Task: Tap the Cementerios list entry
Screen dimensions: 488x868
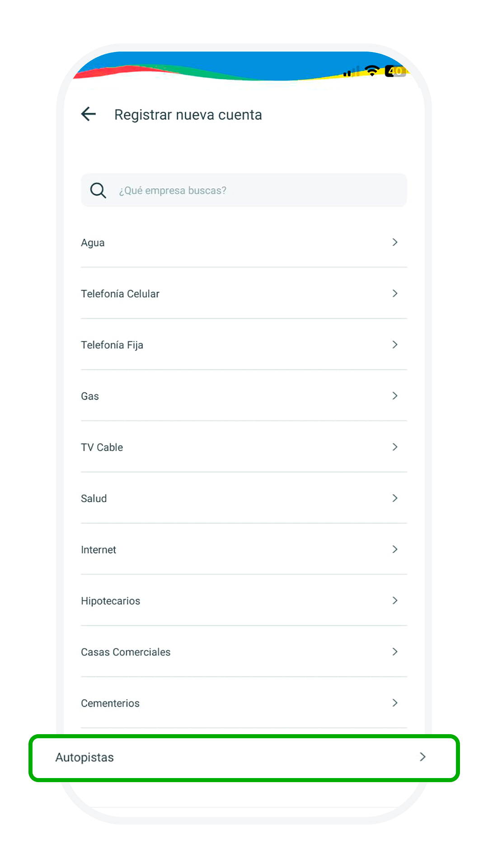Action: coord(110,703)
